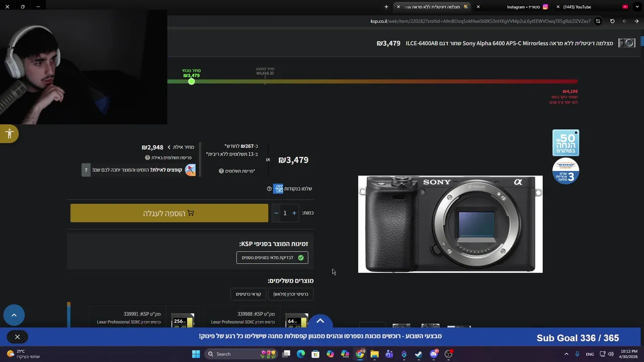Close the Instagram browser tab
This screenshot has width=644, height=362.
click(478, 7)
